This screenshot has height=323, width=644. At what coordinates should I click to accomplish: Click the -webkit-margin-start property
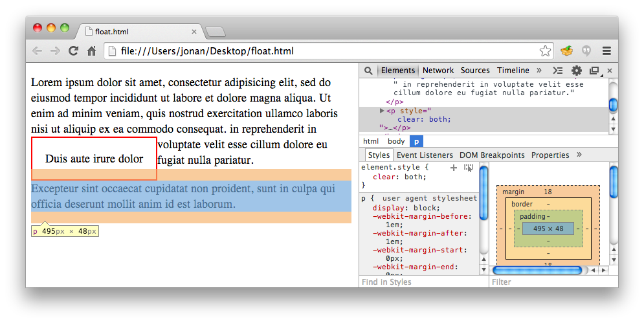(420, 250)
